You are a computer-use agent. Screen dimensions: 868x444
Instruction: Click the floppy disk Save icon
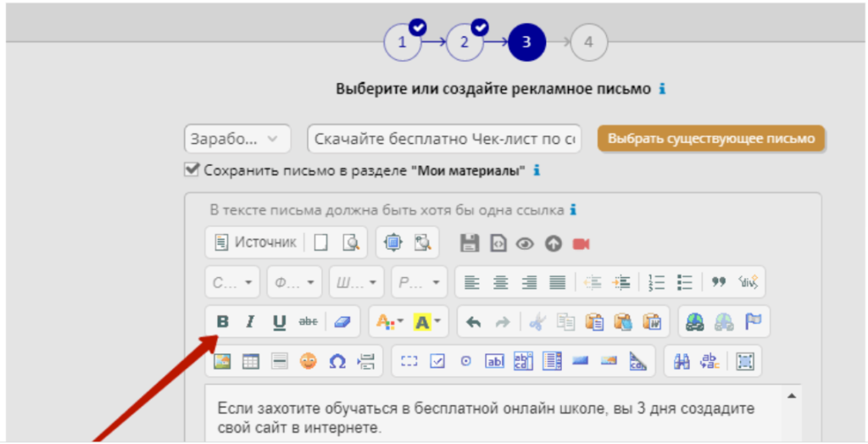click(470, 243)
